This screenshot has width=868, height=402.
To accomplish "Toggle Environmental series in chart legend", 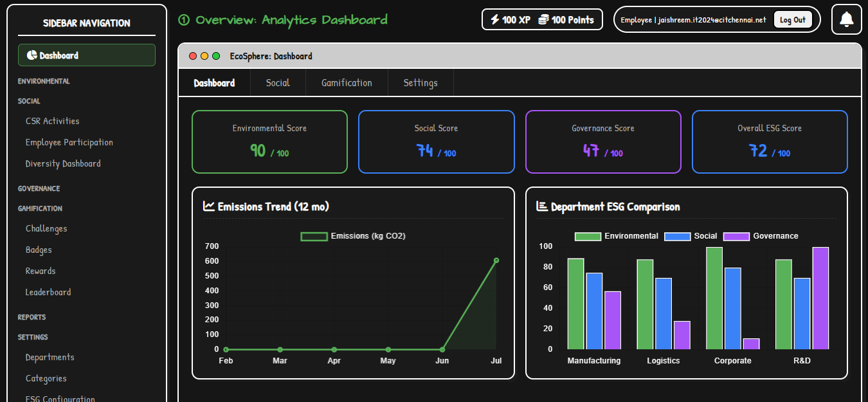I will 616,236.
